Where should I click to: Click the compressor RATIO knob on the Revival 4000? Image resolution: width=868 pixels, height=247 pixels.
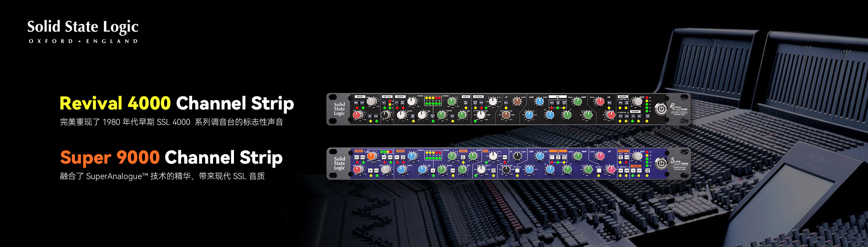[401, 115]
